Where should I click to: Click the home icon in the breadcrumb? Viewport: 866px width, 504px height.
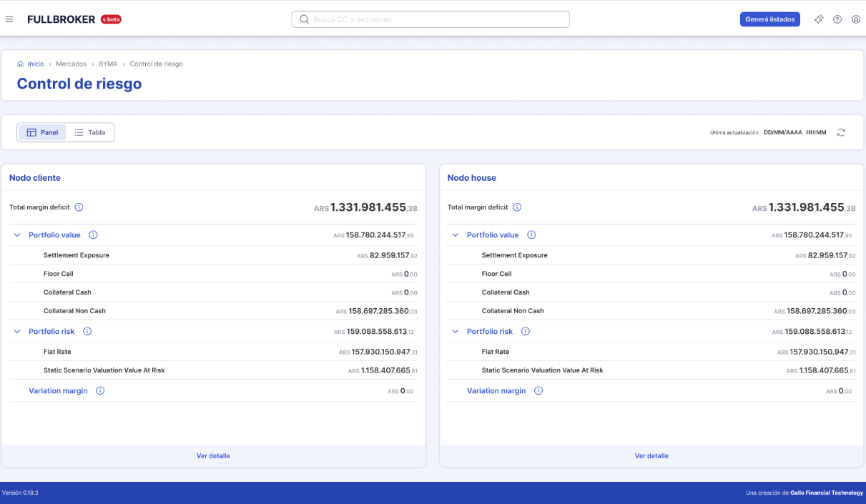point(21,64)
